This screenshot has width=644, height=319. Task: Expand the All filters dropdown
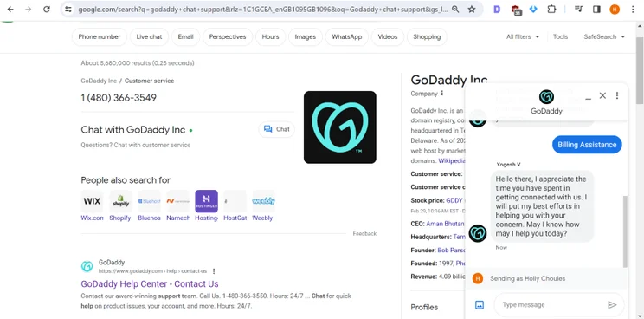(x=523, y=36)
